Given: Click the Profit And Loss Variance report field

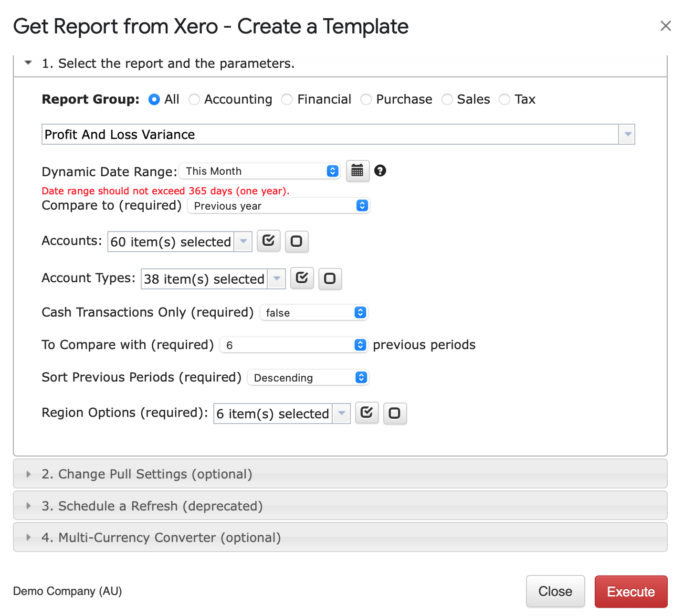Looking at the screenshot, I should tap(330, 135).
